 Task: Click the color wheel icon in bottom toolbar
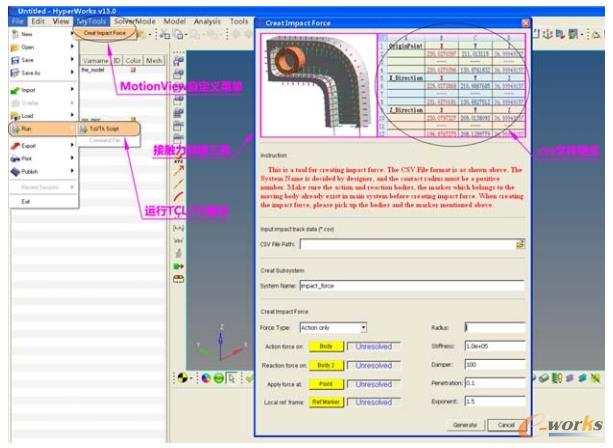pyautogui.click(x=206, y=378)
